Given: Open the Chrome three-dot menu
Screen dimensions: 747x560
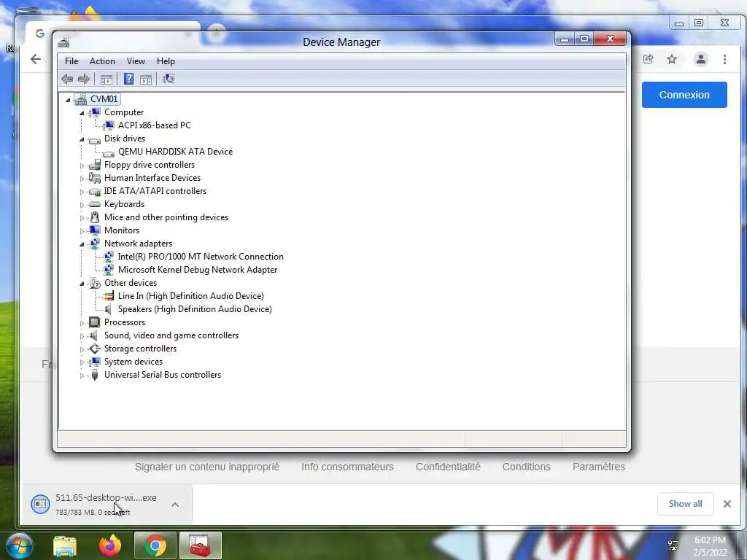Looking at the screenshot, I should point(724,59).
